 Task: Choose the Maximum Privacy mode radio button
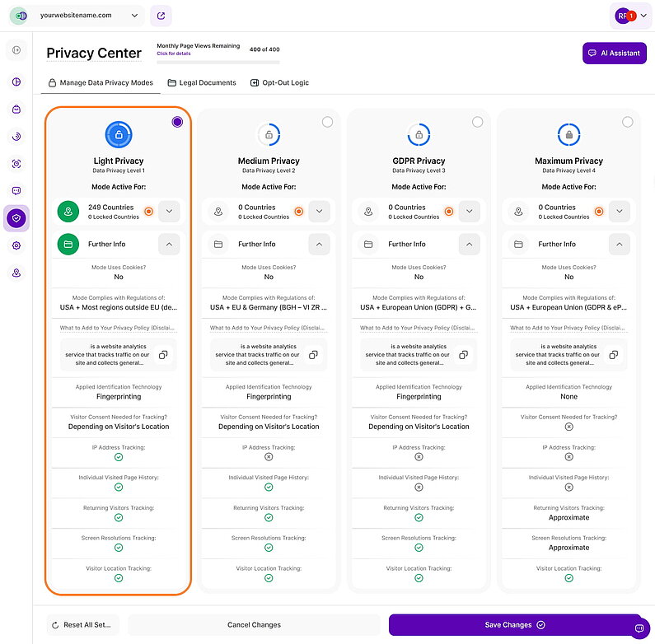[x=627, y=122]
